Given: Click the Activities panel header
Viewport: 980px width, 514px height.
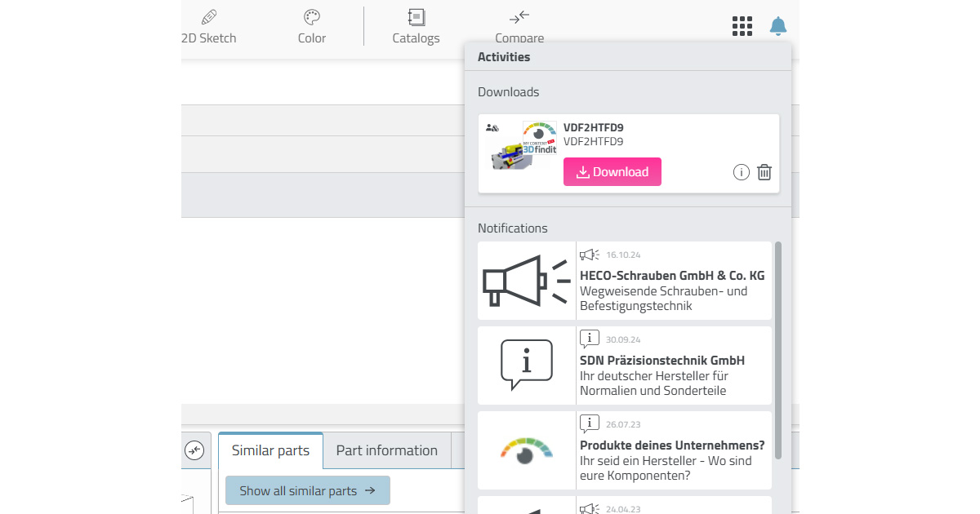Looking at the screenshot, I should point(628,57).
